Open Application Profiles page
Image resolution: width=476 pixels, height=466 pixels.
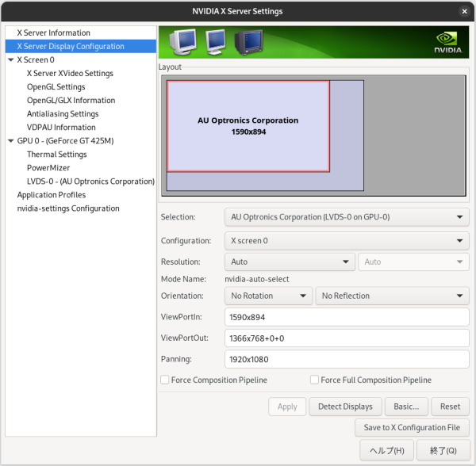point(52,195)
